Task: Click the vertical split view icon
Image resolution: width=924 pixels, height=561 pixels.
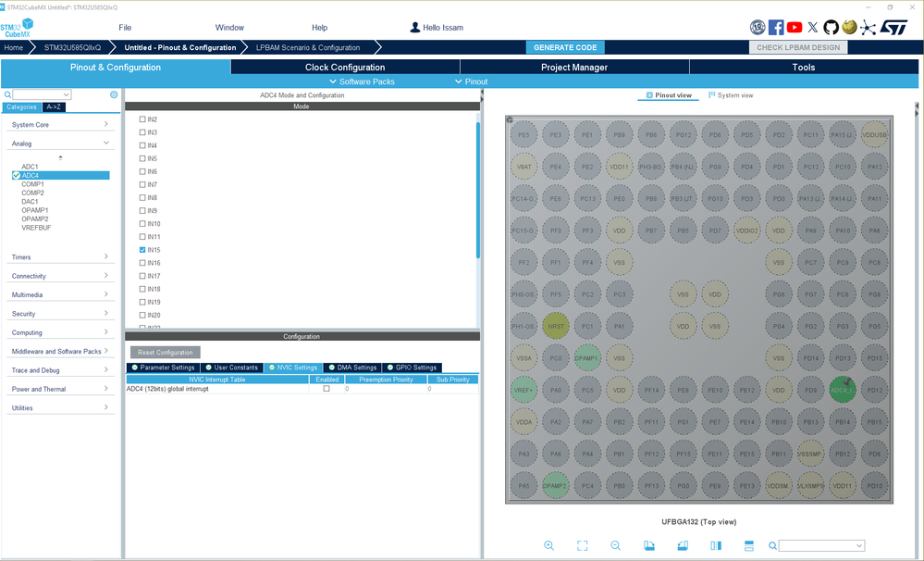Action: coord(715,545)
